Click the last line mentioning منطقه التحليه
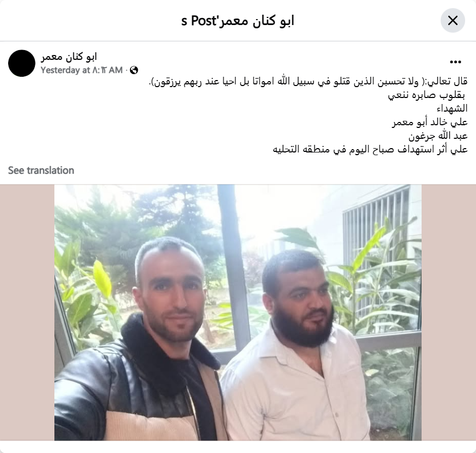The image size is (476, 453). pos(370,149)
